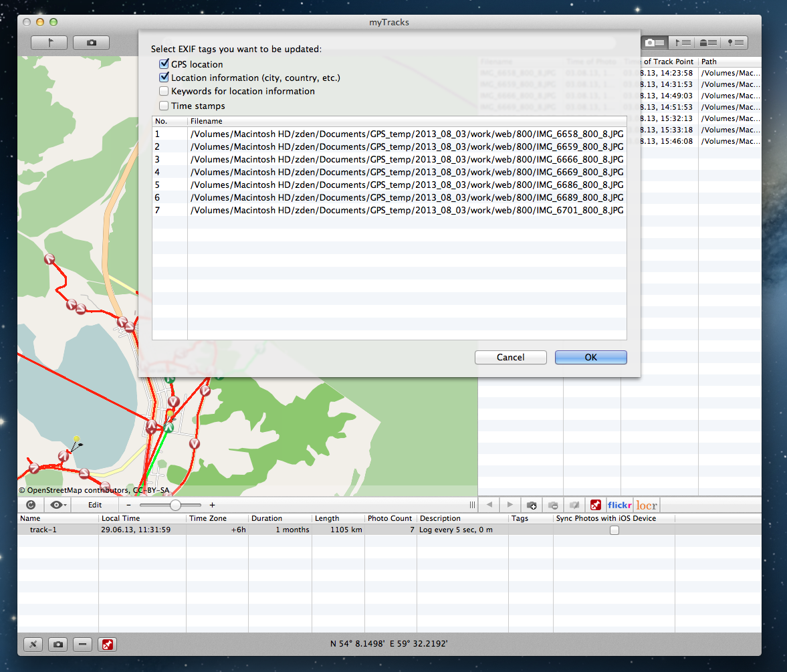Select file row IMG_6666_800_8.JPG

pos(389,159)
